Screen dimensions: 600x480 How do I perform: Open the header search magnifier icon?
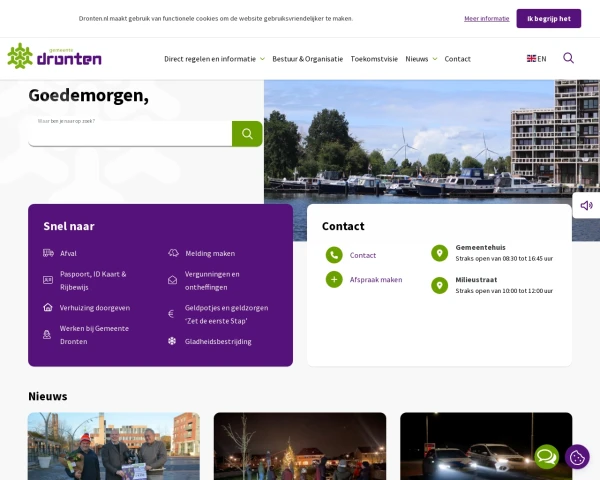[568, 58]
